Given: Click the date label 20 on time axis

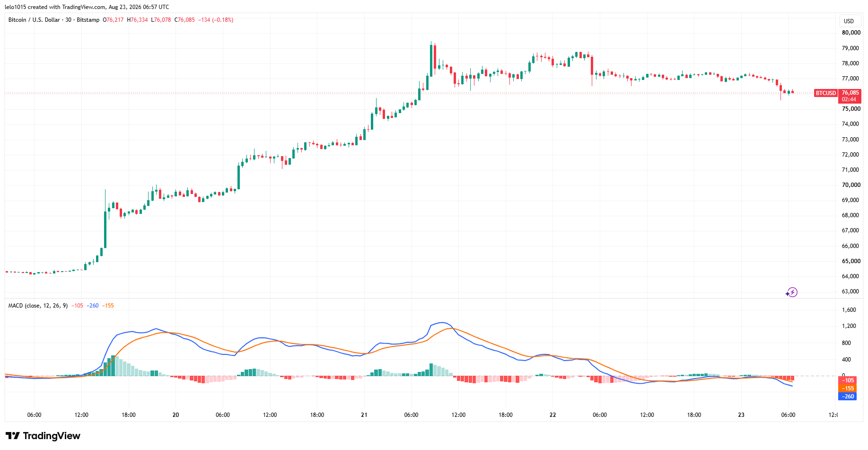Looking at the screenshot, I should [175, 415].
